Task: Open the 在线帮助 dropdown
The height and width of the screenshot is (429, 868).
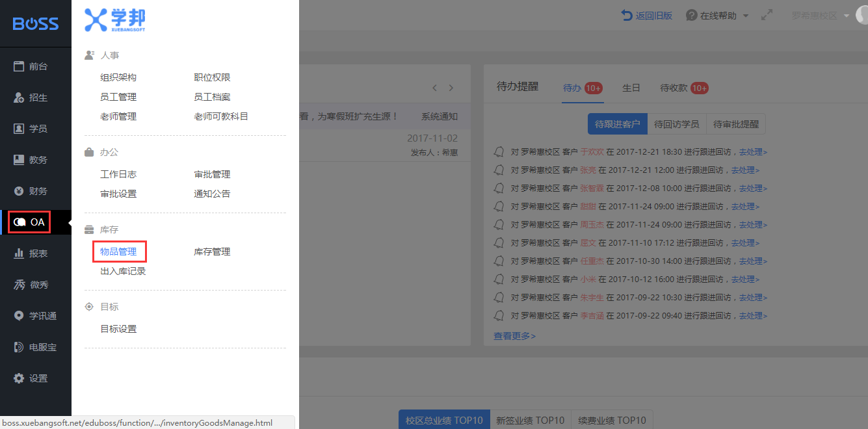Action: click(718, 15)
